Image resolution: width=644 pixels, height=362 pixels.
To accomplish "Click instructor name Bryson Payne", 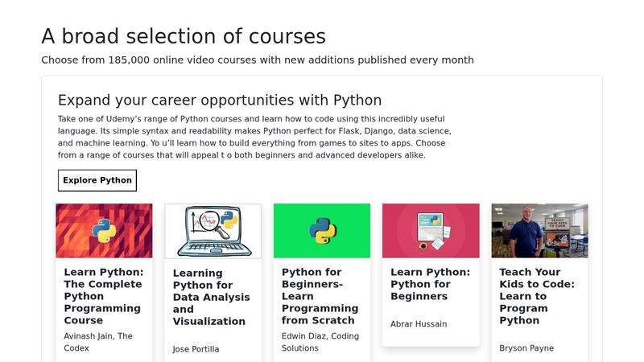I will tap(526, 348).
